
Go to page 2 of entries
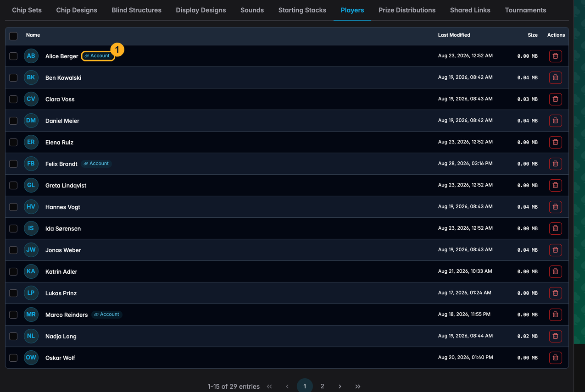coord(322,386)
